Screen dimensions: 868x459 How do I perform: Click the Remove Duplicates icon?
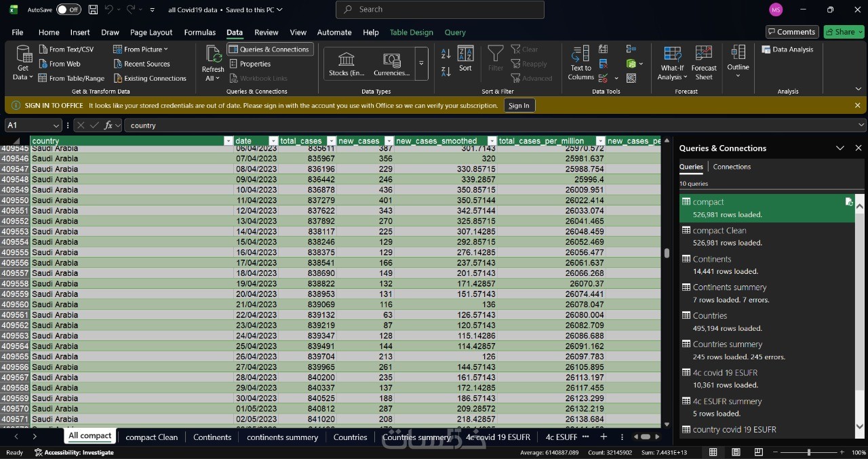click(603, 64)
